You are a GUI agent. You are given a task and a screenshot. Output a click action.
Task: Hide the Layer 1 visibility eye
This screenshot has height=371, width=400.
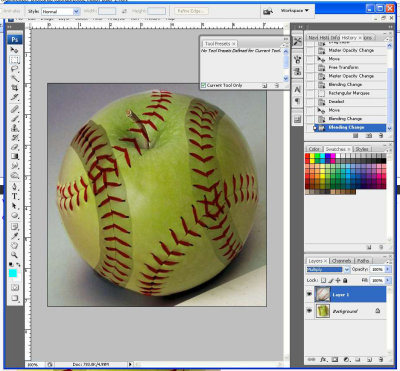tap(310, 294)
